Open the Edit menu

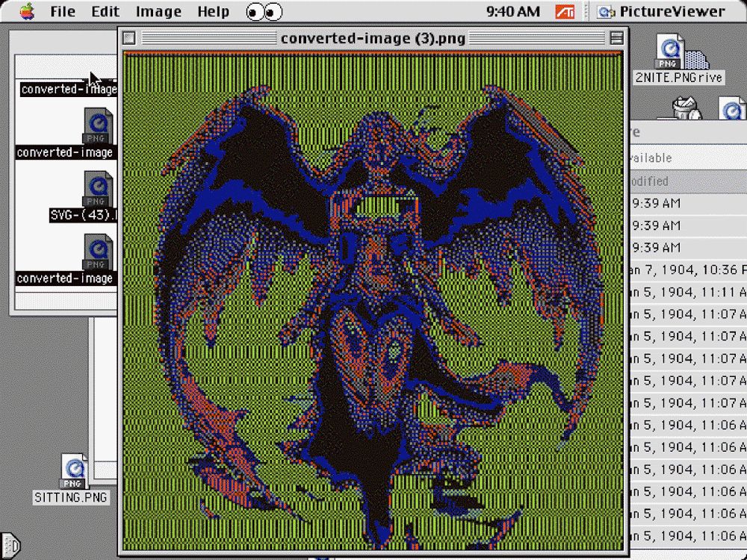(105, 12)
